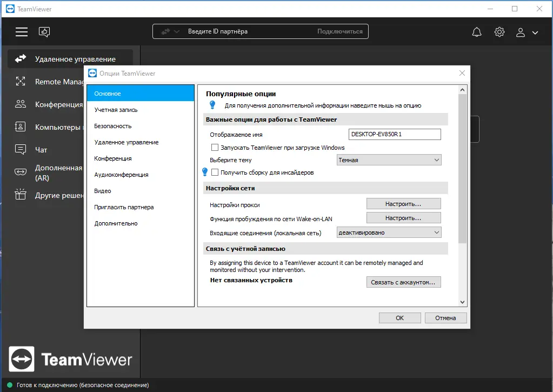Screen dimensions: 553x392
Task: Expand the account chevron top right
Action: [535, 32]
